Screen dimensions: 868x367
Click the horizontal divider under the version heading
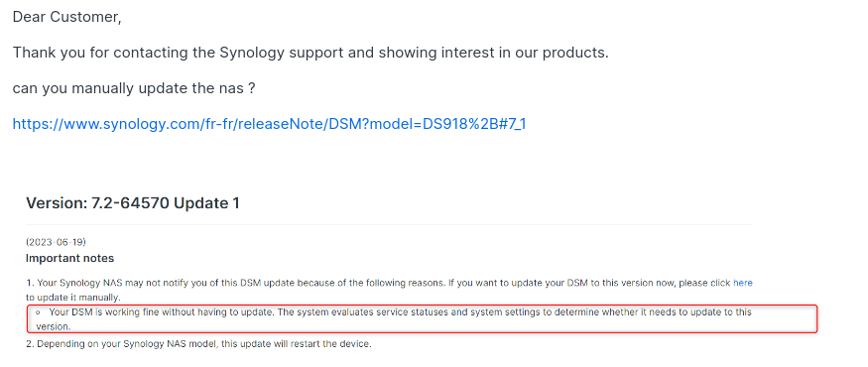point(389,225)
